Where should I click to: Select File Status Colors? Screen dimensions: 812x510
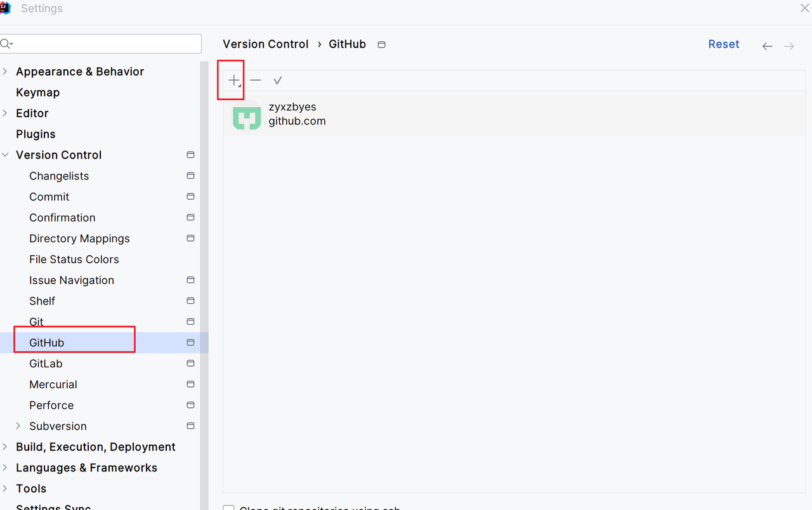coord(74,259)
